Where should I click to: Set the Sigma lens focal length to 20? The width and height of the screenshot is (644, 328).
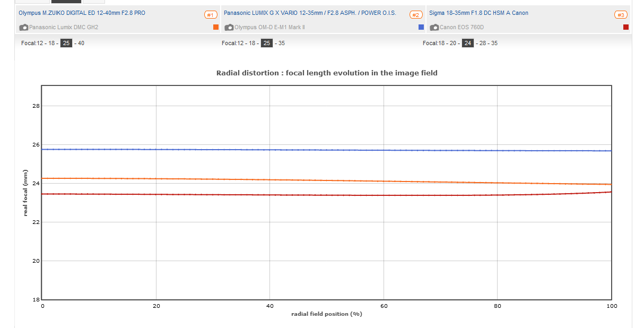(454, 44)
